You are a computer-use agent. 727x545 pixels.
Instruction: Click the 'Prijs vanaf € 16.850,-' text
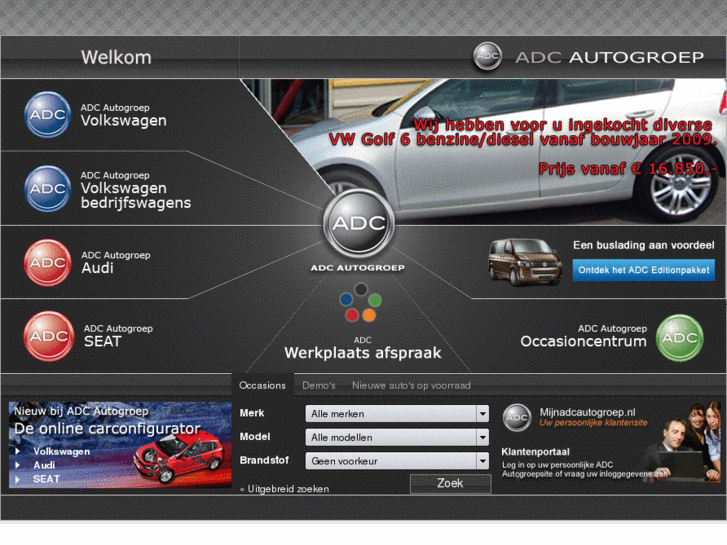[628, 169]
